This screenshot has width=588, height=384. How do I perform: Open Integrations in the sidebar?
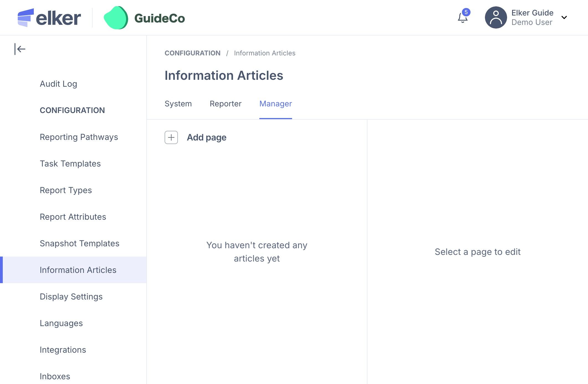point(63,350)
